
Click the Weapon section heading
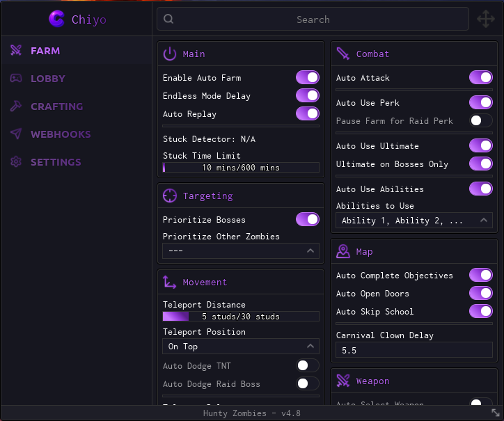pyautogui.click(x=372, y=381)
